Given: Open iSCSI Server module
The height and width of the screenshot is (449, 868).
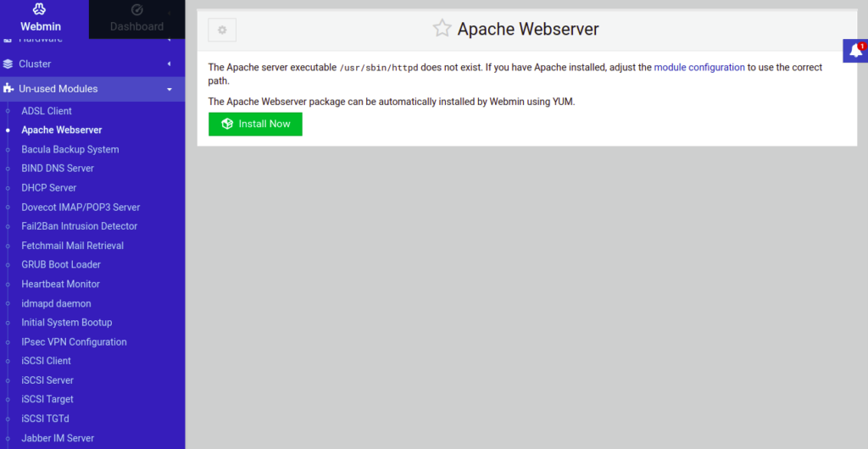Looking at the screenshot, I should pyautogui.click(x=47, y=380).
